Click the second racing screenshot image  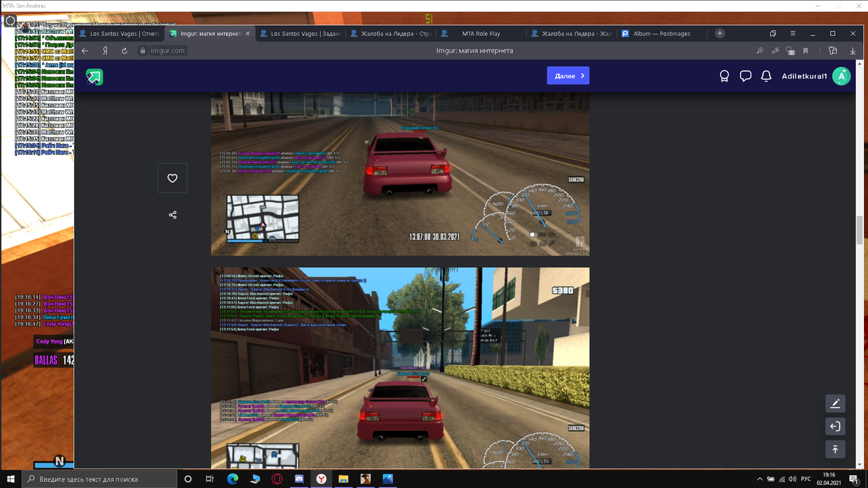400,367
